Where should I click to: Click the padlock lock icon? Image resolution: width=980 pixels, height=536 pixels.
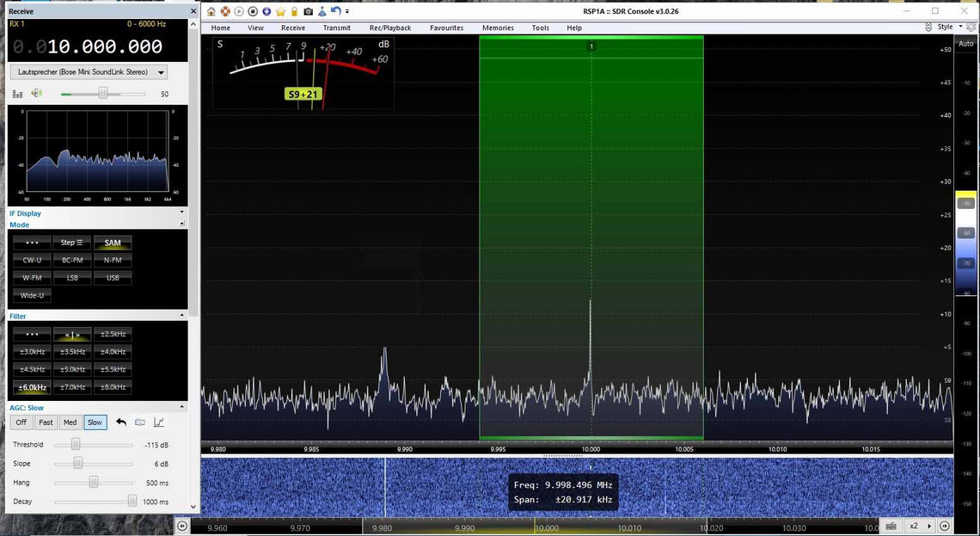point(294,11)
